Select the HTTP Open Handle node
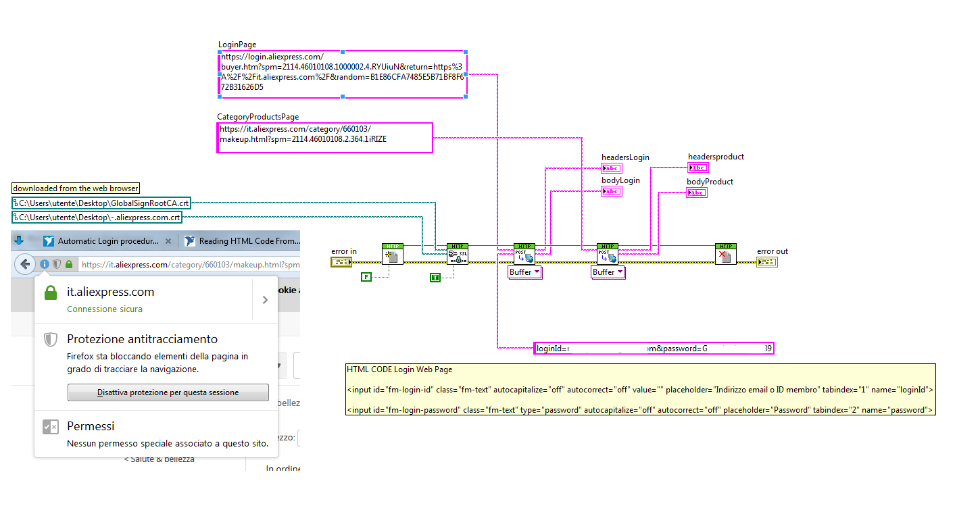Screen dimensions: 980x512 coord(392,254)
